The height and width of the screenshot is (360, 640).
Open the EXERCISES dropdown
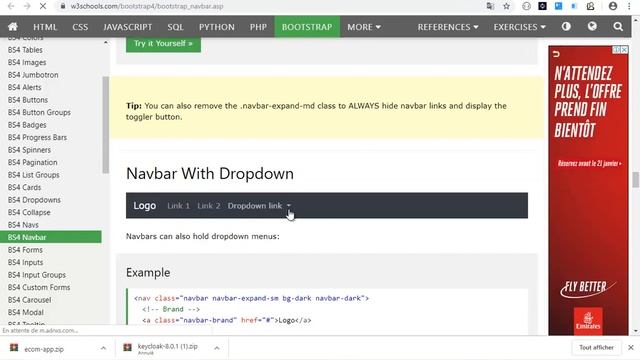[519, 27]
